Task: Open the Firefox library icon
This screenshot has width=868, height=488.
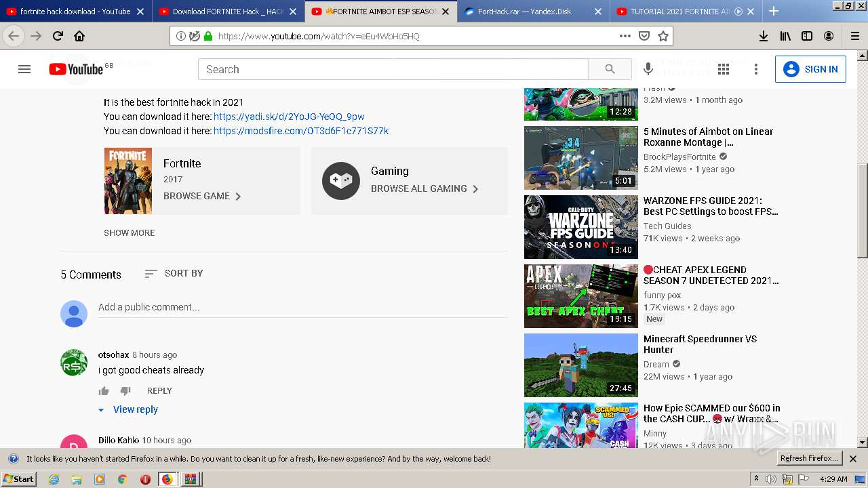Action: click(x=785, y=36)
